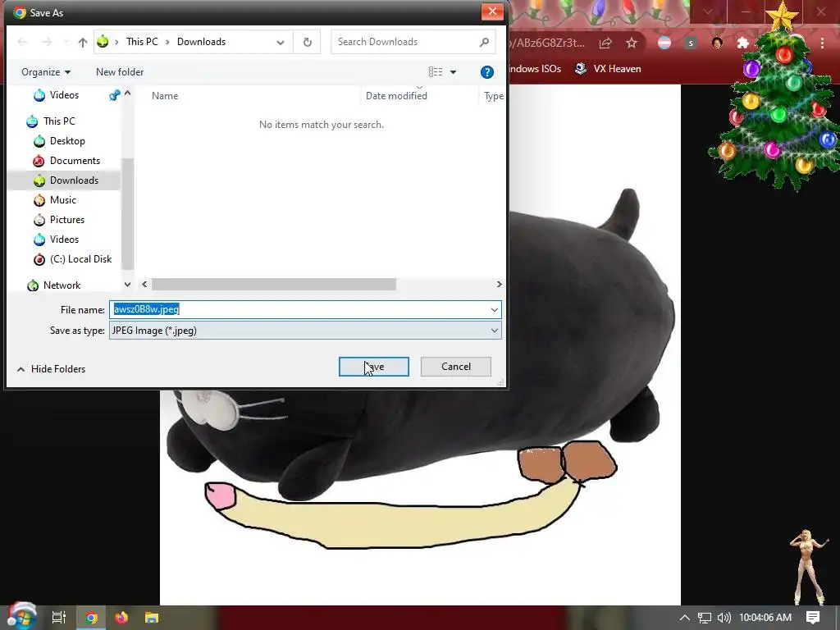This screenshot has width=840, height=630.
Task: Open Music in the navigation tree
Action: click(62, 200)
